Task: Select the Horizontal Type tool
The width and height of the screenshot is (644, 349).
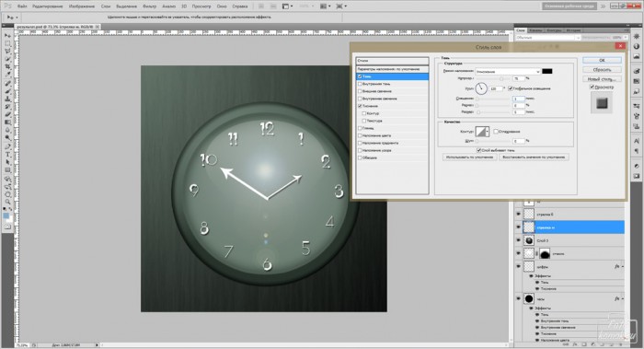Action: 7,155
